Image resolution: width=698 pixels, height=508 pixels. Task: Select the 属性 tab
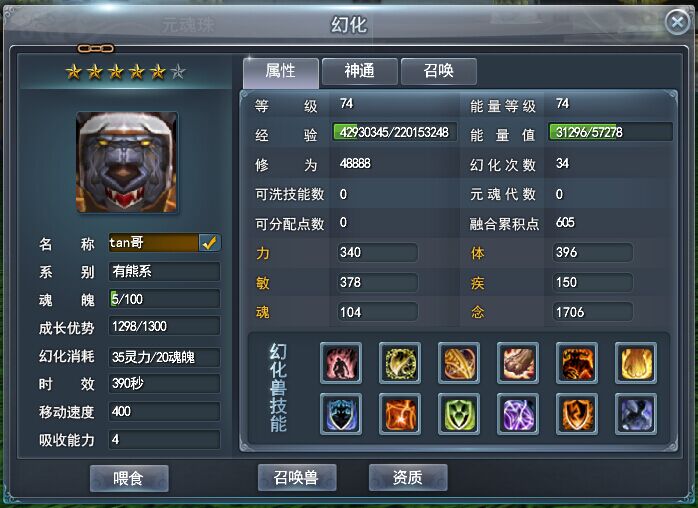pos(281,72)
